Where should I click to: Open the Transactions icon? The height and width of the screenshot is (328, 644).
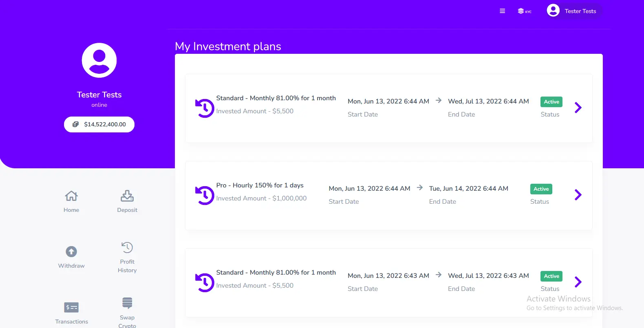[x=71, y=307]
